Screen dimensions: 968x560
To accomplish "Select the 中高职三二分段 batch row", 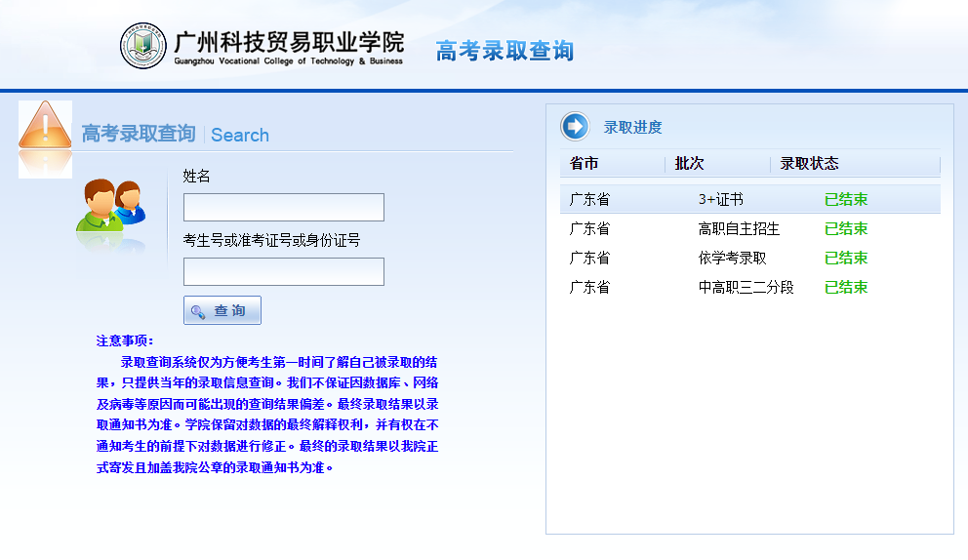I will coord(750,287).
